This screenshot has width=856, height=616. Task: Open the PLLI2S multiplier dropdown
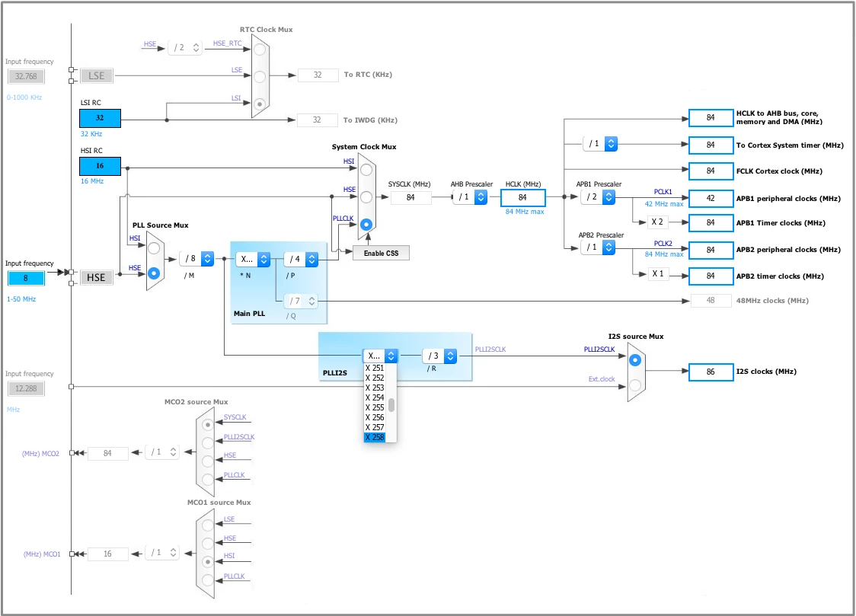tap(381, 356)
